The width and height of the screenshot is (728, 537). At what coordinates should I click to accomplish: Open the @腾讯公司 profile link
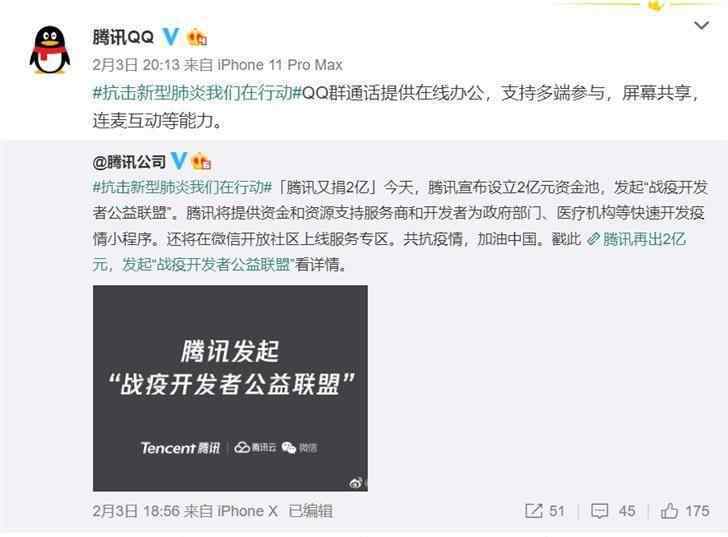(129, 162)
